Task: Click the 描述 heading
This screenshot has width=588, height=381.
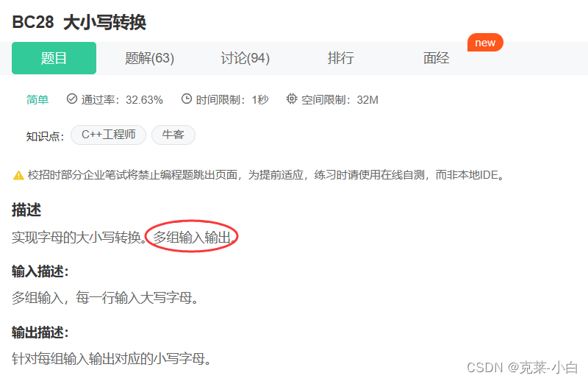Action: point(26,210)
